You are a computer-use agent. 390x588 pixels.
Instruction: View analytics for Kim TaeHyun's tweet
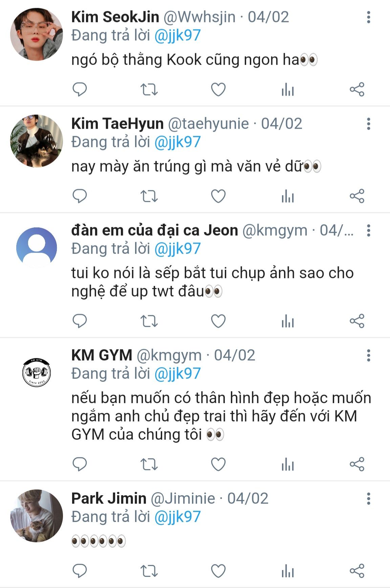288,196
